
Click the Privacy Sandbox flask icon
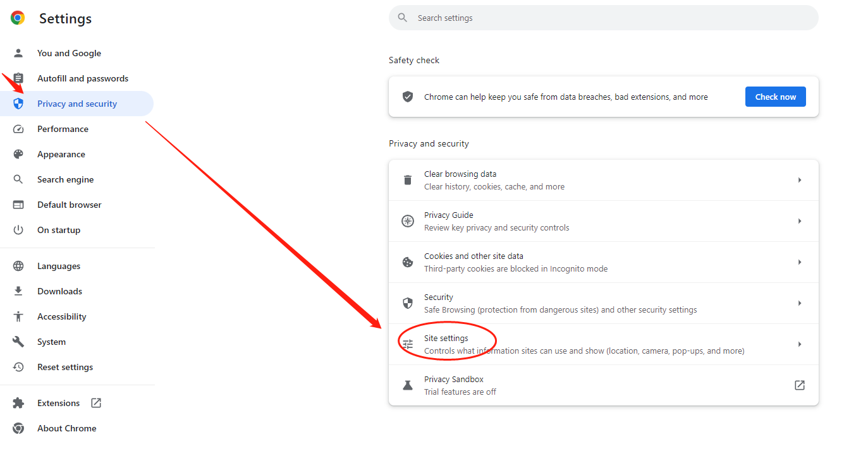coord(408,385)
